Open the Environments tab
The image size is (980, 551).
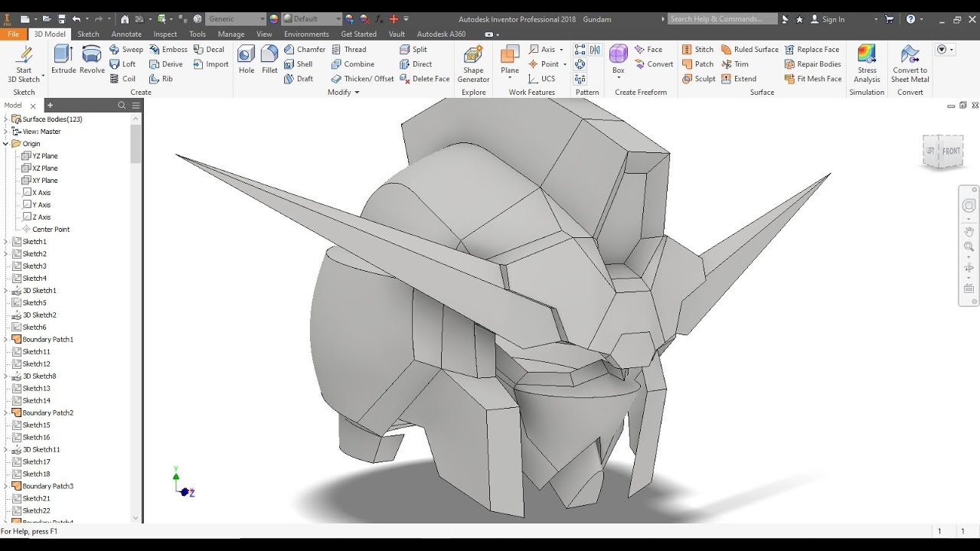tap(306, 34)
